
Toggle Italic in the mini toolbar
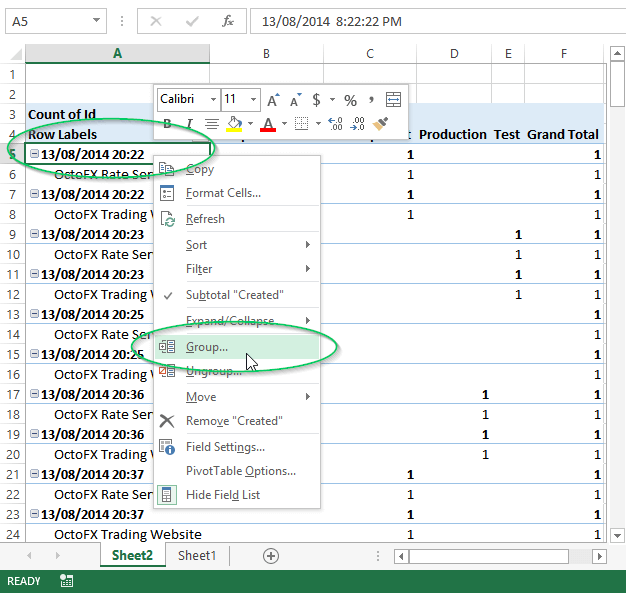point(189,124)
